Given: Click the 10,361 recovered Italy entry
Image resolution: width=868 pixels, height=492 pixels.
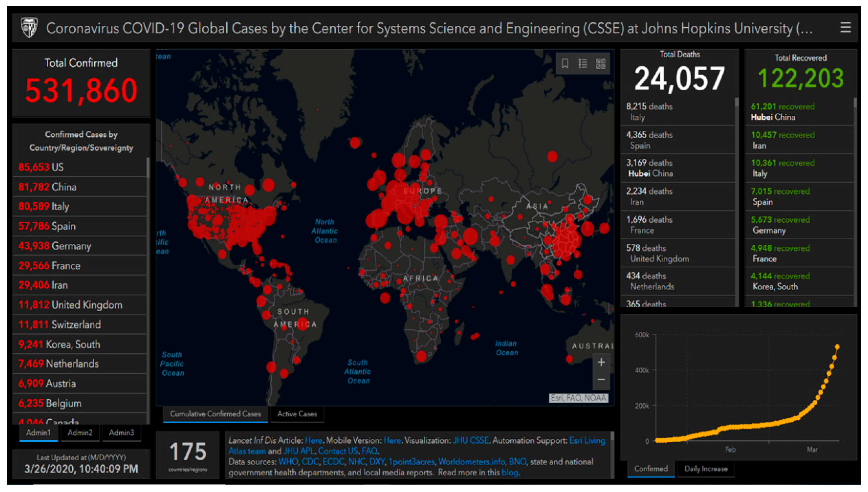Looking at the screenshot, I should point(799,168).
